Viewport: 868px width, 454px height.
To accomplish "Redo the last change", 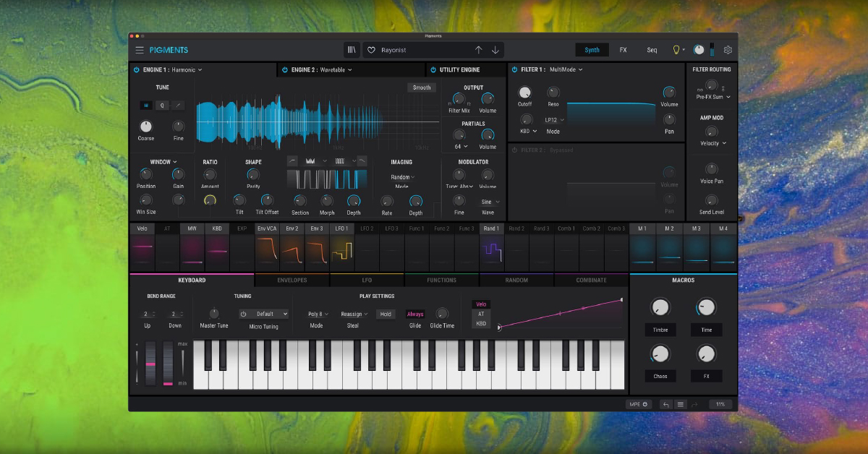I will (x=696, y=405).
